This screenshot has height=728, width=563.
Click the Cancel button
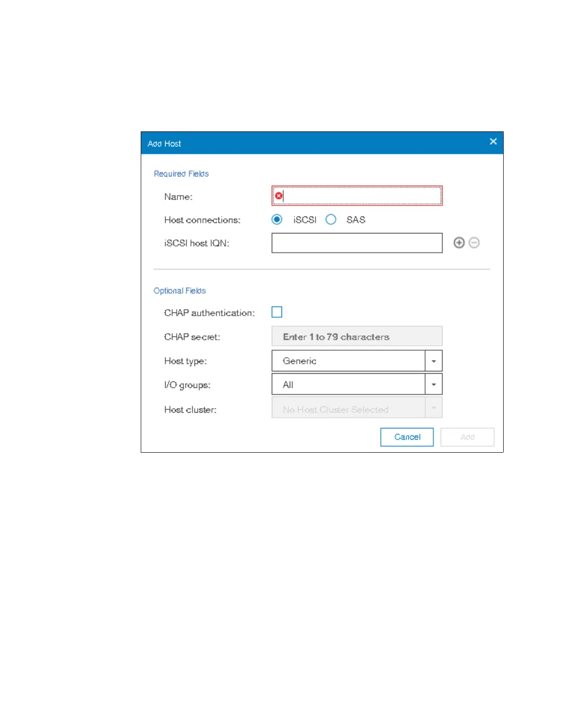point(407,437)
